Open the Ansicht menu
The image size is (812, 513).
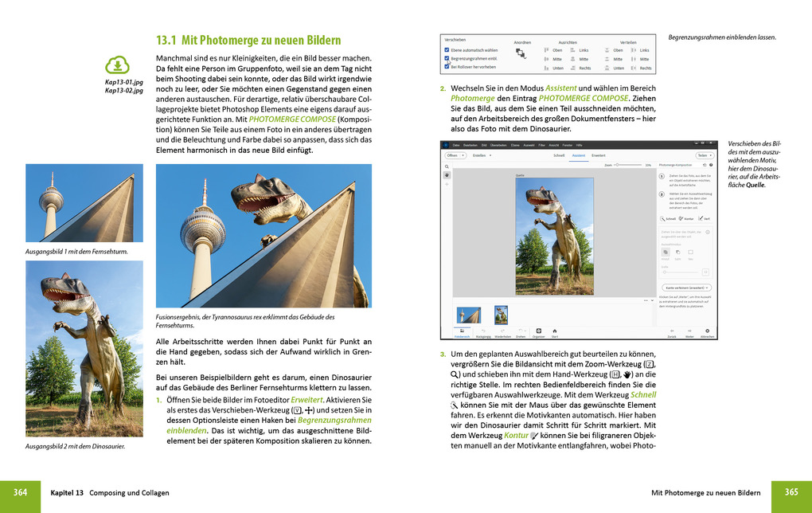point(553,145)
